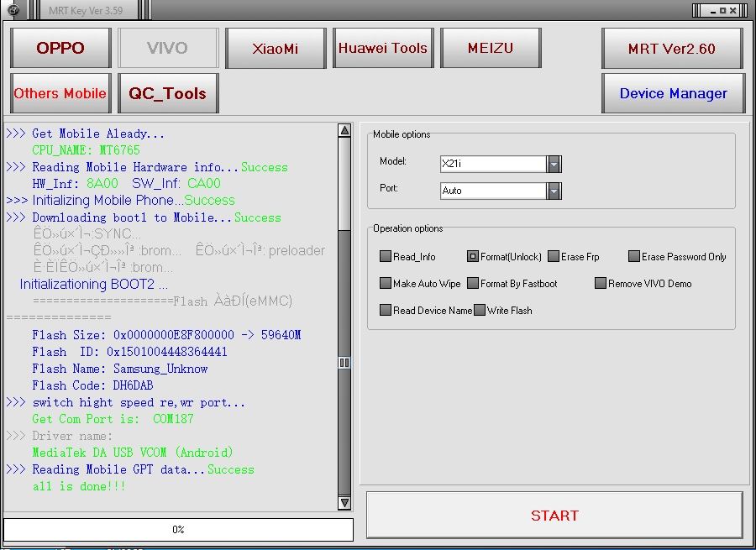Click the log scrollbar thumb
756x550 pixels.
(x=344, y=363)
